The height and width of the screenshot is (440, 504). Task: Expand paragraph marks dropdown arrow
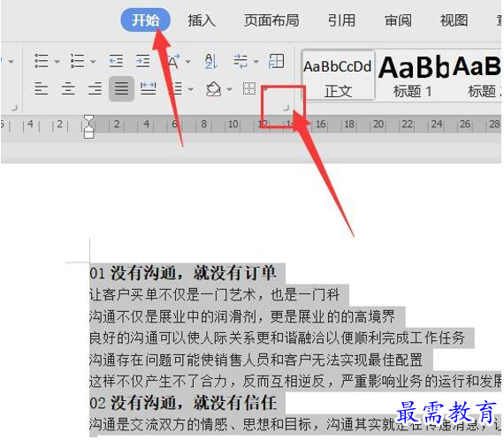256,61
